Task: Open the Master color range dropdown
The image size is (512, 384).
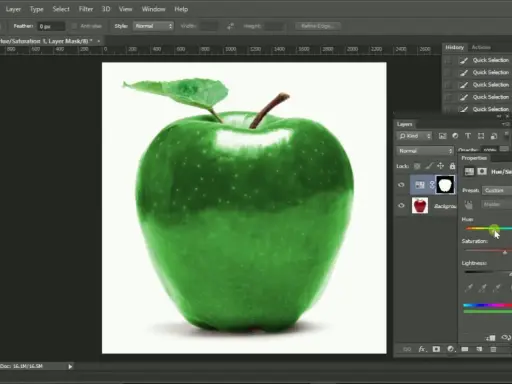Action: point(497,204)
